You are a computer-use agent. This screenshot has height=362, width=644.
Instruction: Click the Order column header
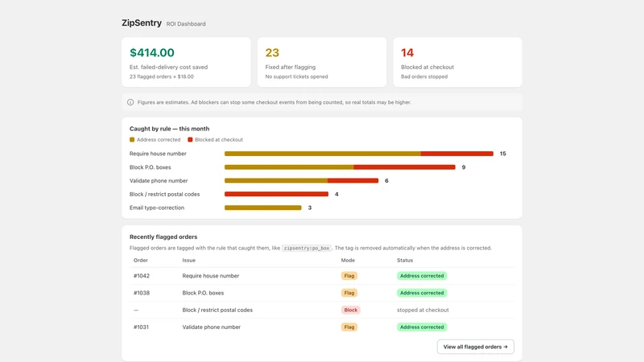(x=140, y=260)
